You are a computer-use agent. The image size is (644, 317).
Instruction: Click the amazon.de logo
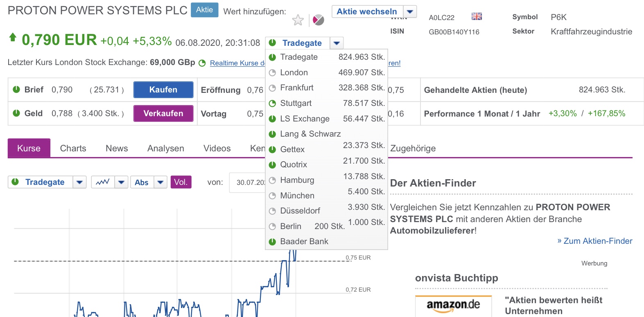pyautogui.click(x=453, y=306)
